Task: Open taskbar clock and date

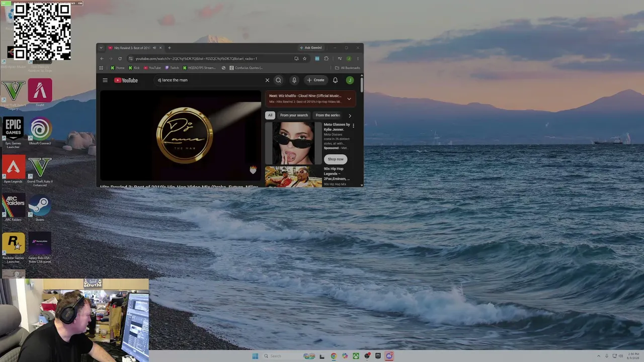Action: coord(633,356)
